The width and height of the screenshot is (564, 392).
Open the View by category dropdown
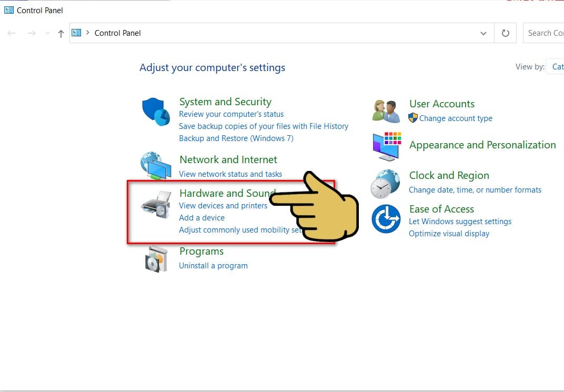555,66
